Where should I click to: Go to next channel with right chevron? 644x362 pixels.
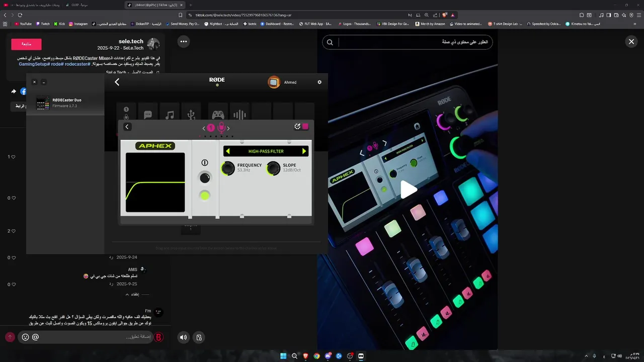point(228,128)
